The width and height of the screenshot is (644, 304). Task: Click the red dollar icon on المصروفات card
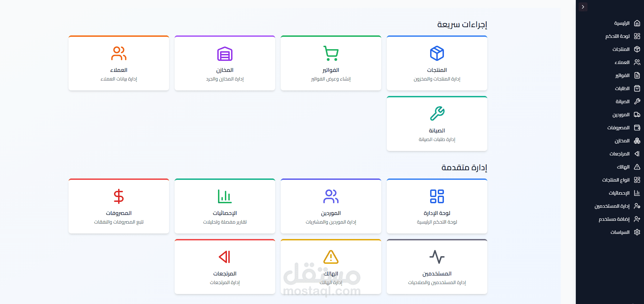tap(119, 196)
